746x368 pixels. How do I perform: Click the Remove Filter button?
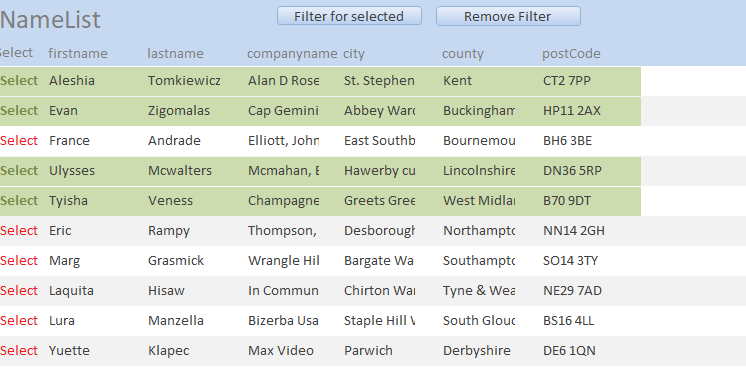click(x=508, y=16)
